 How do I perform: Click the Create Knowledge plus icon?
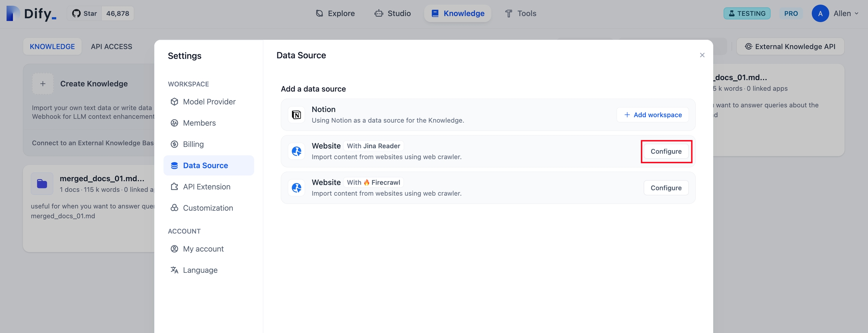pyautogui.click(x=43, y=84)
